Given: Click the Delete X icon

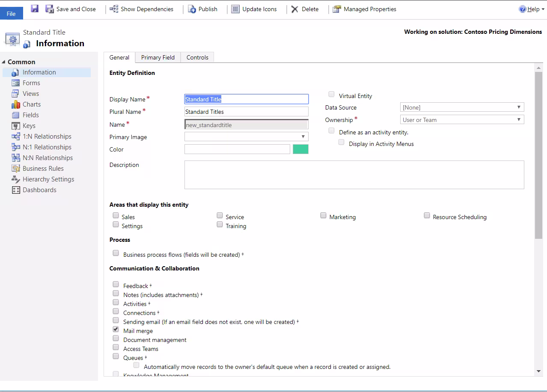Looking at the screenshot, I should point(295,9).
